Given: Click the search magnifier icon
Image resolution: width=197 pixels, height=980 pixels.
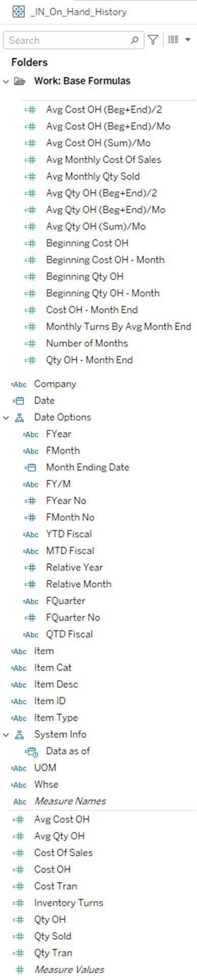Looking at the screenshot, I should click(134, 40).
